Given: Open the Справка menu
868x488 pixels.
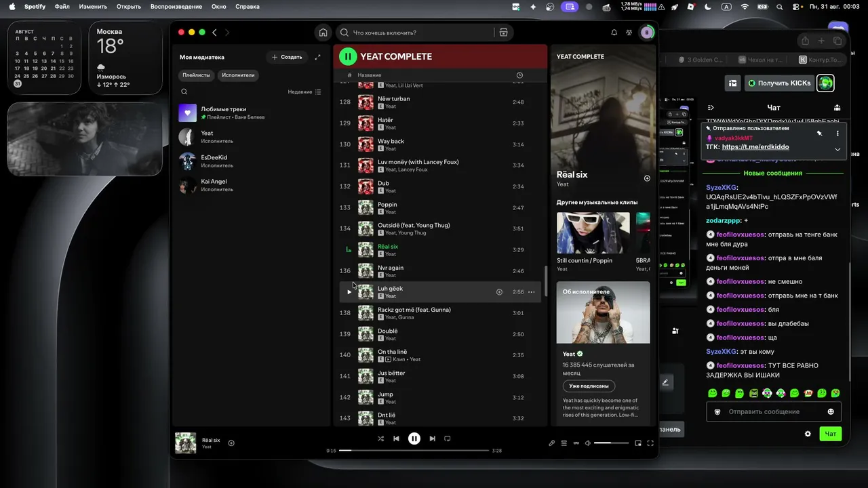Looking at the screenshot, I should click(247, 7).
